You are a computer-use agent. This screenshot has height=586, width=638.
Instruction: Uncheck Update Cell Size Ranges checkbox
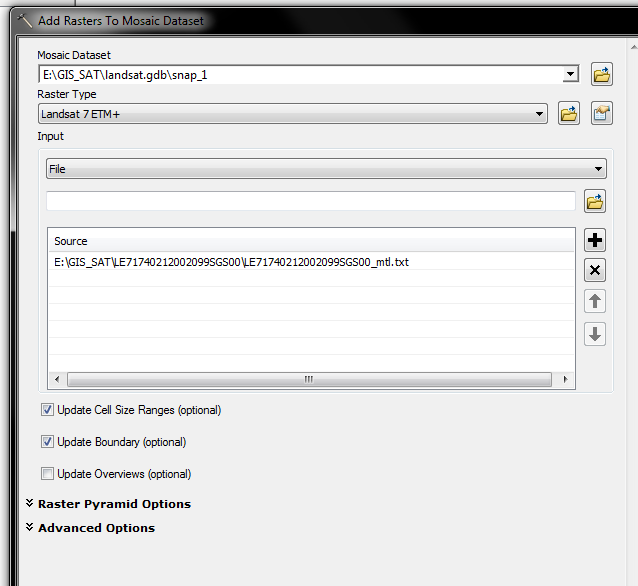pos(47,409)
